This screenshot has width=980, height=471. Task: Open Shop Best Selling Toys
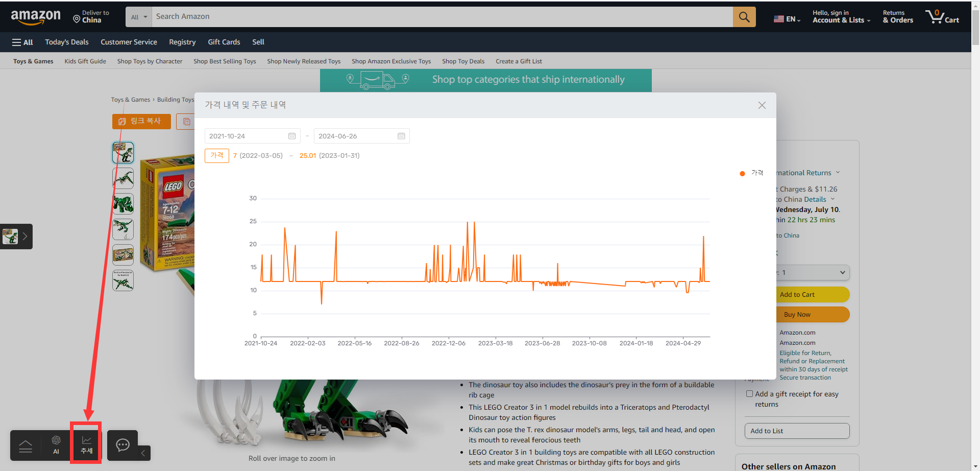click(x=225, y=61)
